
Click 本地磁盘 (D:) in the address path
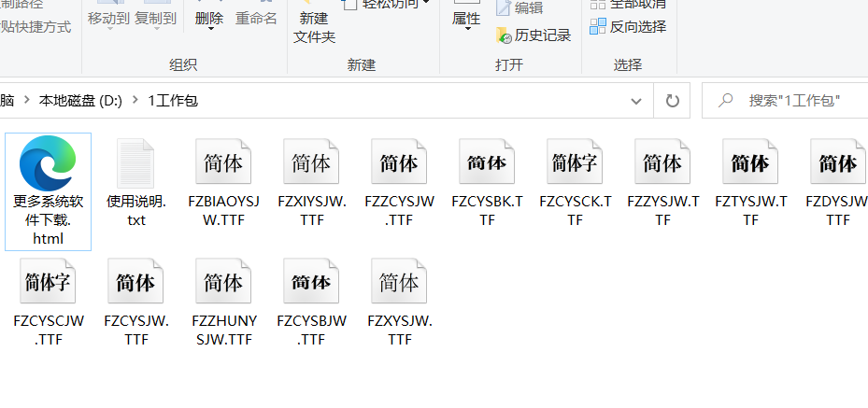80,101
